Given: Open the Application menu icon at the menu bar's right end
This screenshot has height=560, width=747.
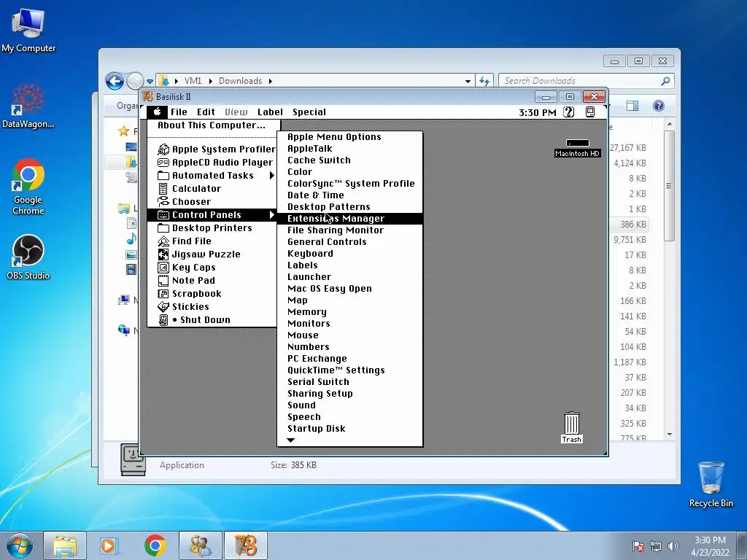Looking at the screenshot, I should [589, 112].
